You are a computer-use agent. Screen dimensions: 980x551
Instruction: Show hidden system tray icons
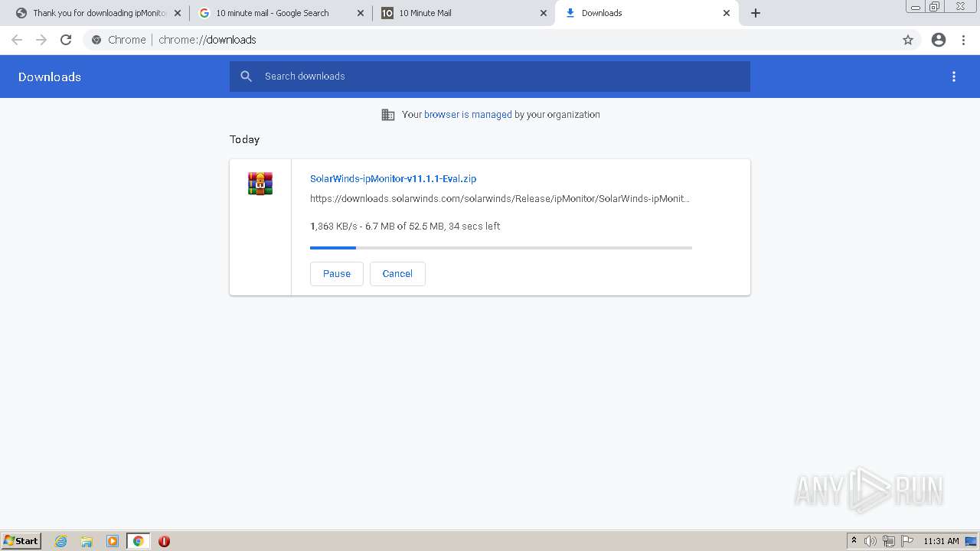(854, 541)
